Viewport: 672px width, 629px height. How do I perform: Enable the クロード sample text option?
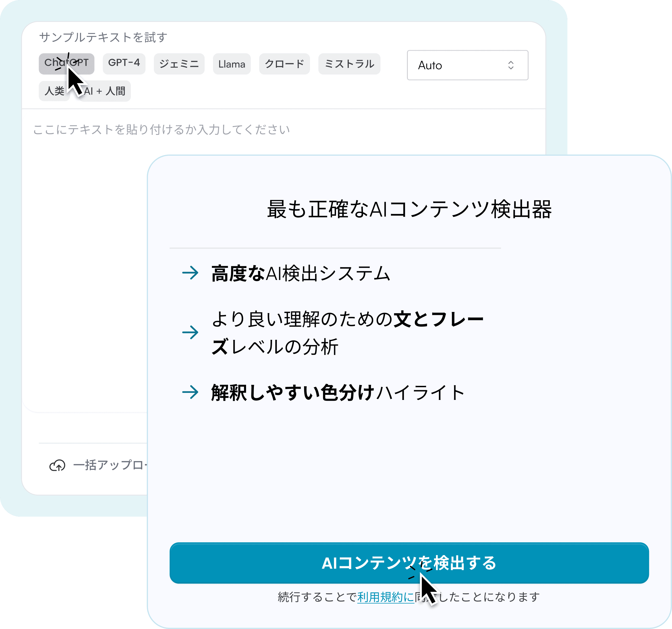pyautogui.click(x=284, y=64)
